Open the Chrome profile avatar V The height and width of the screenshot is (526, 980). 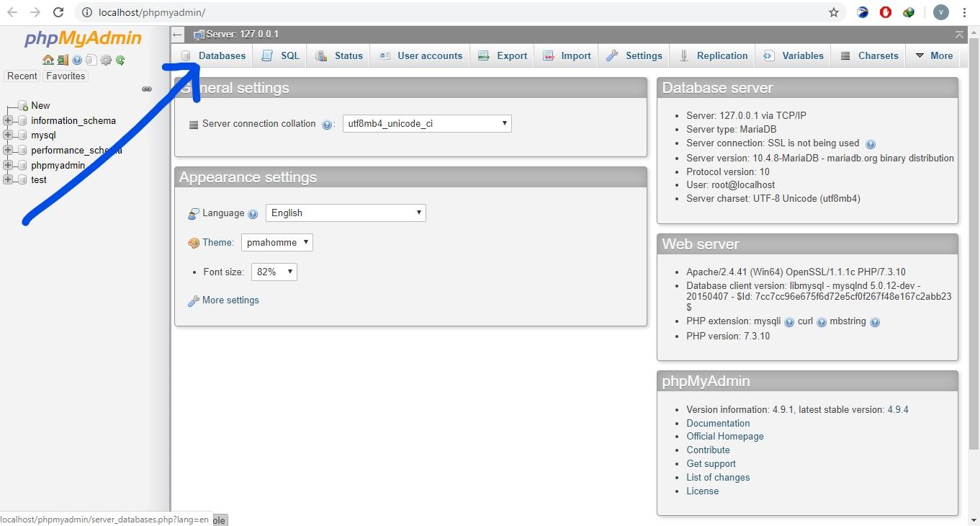click(940, 12)
